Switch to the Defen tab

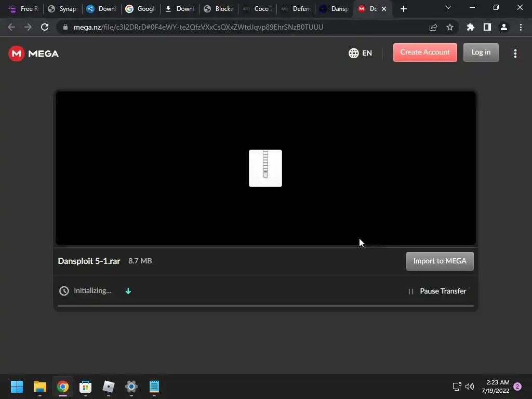click(296, 9)
